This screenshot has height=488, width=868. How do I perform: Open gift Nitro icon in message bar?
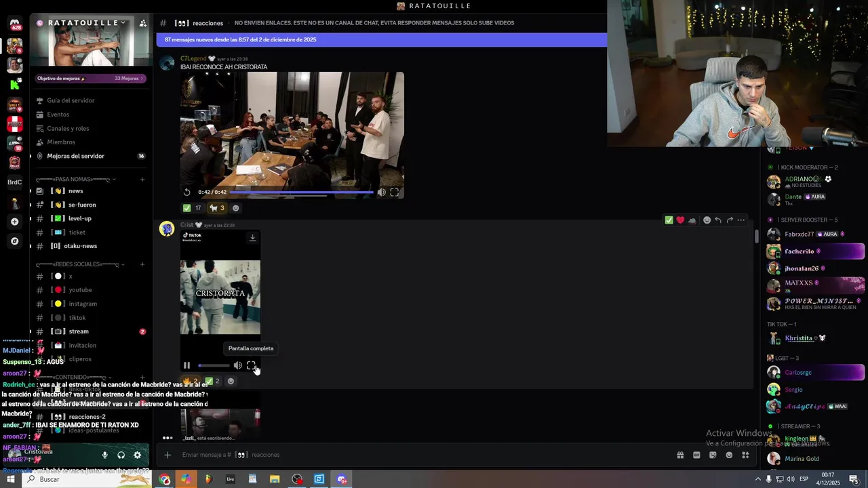click(680, 455)
